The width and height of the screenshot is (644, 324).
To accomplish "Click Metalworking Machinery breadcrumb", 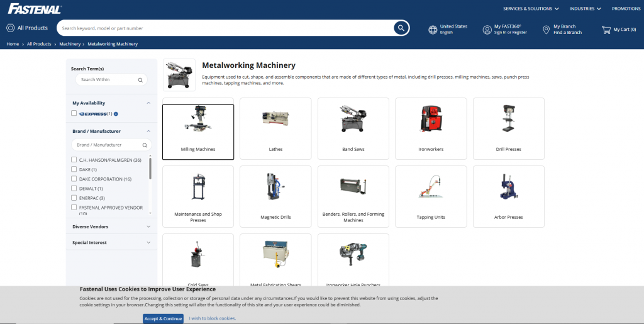I will [x=113, y=44].
